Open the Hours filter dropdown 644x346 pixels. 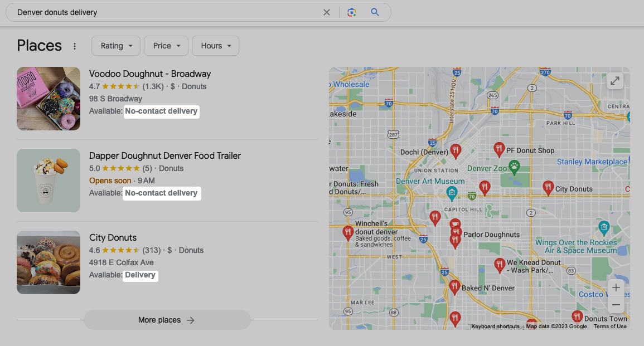[215, 46]
